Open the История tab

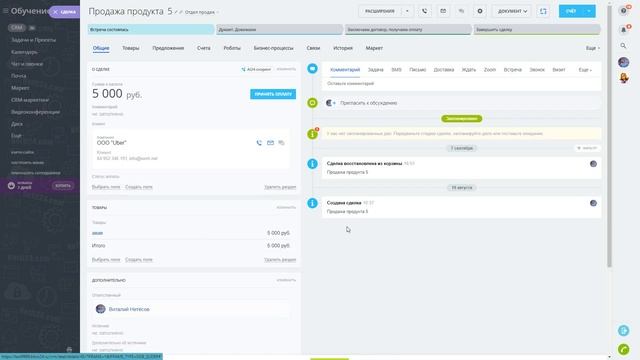pyautogui.click(x=343, y=48)
